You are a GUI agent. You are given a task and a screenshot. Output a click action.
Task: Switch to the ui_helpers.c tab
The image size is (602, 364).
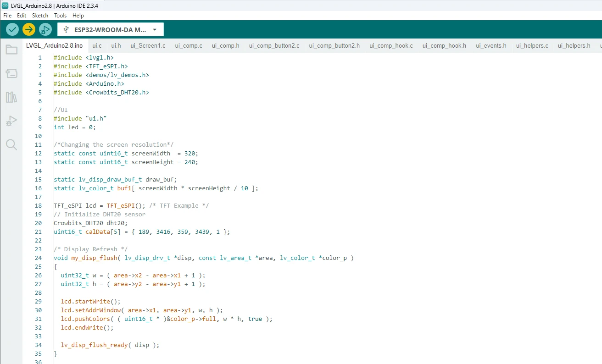532,46
